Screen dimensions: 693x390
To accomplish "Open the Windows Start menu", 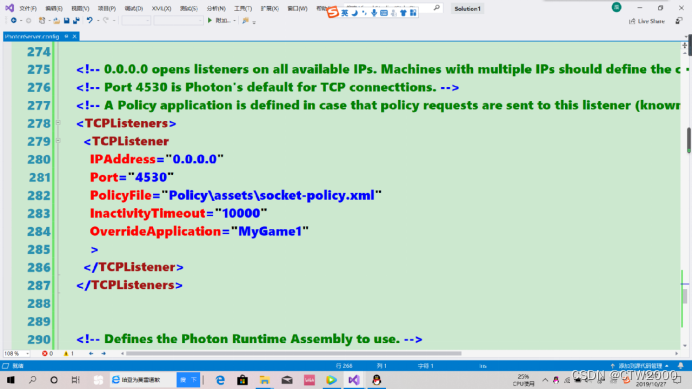I will tap(11, 380).
